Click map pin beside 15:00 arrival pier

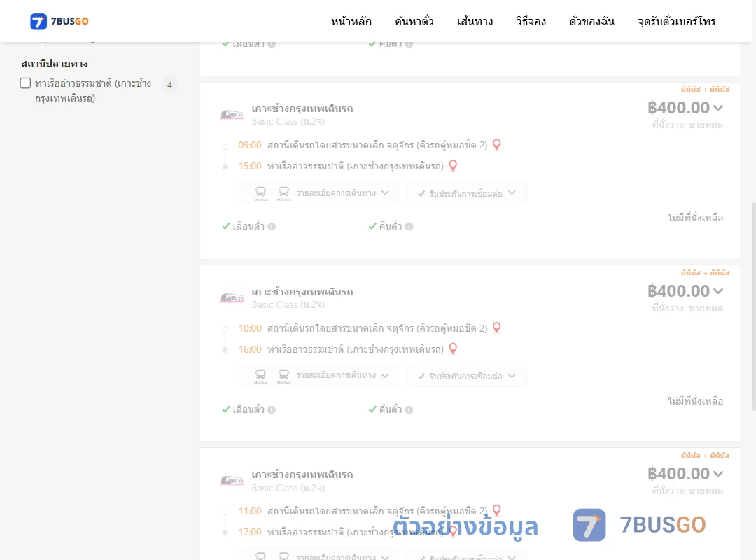tap(453, 166)
